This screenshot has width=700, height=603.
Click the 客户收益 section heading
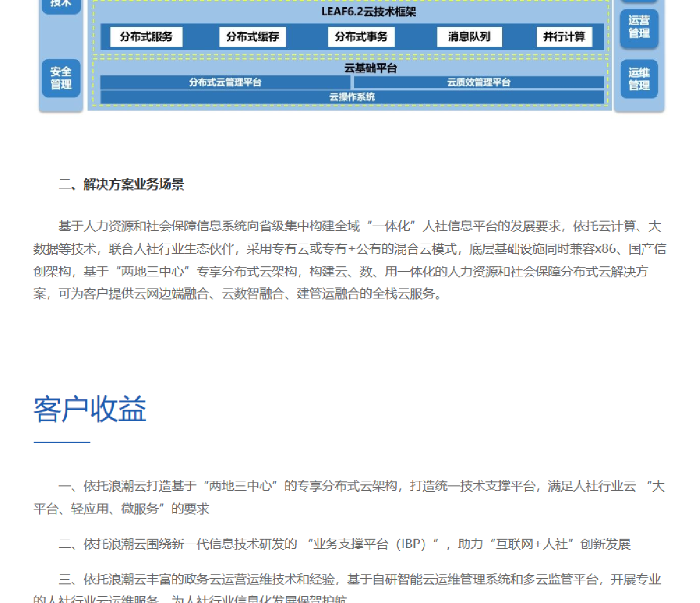click(90, 409)
